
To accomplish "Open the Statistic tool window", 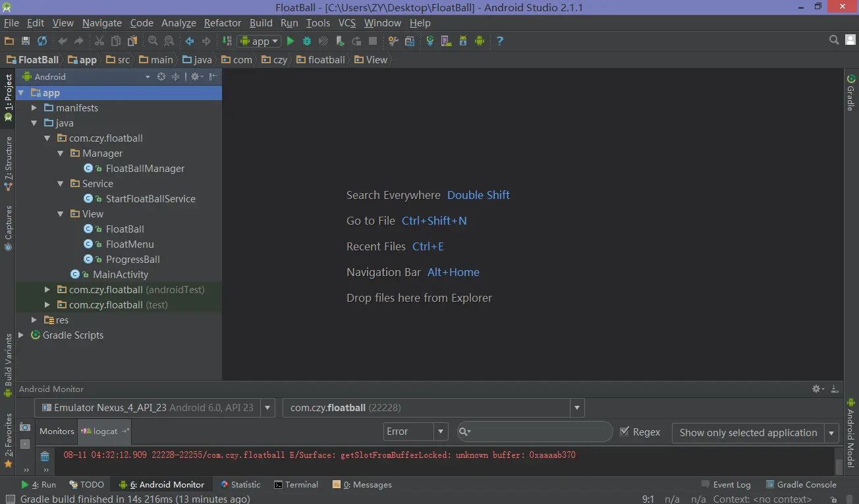I will coord(240,484).
